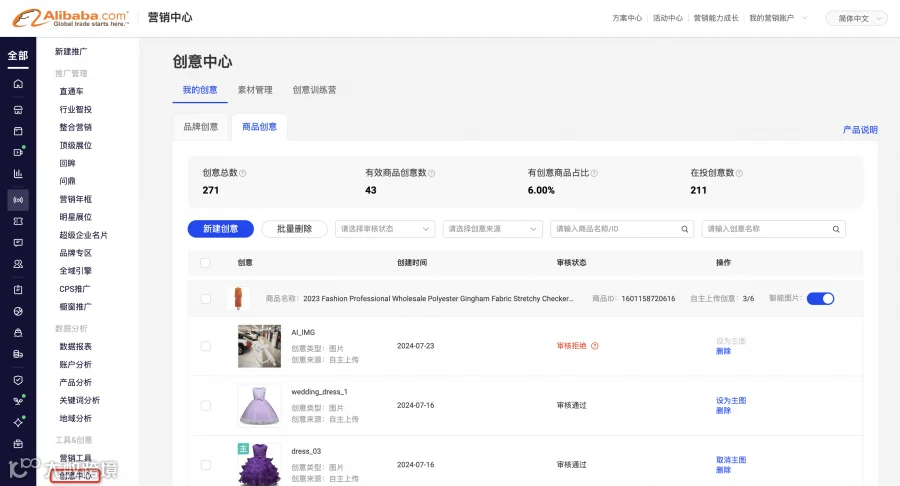The width and height of the screenshot is (900, 486).
Task: Open the store icon in left sidebar
Action: [18, 110]
